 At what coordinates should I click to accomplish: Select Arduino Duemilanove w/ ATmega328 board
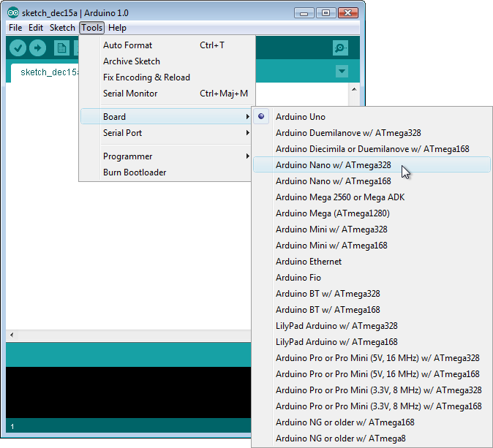point(372,133)
